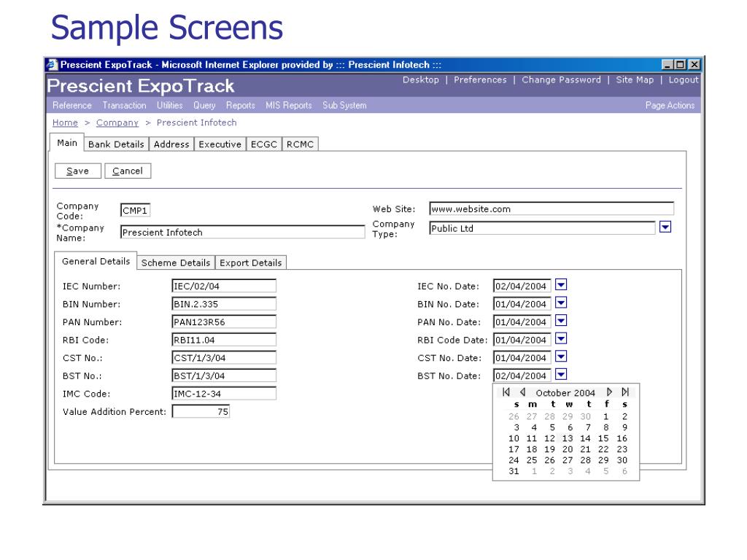Open the MIS Reports menu
Viewport: 747px width, 560px height.
(x=289, y=105)
